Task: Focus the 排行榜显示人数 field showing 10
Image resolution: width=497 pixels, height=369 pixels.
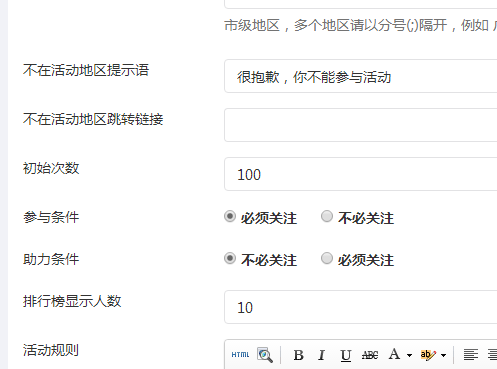Action: [x=361, y=307]
